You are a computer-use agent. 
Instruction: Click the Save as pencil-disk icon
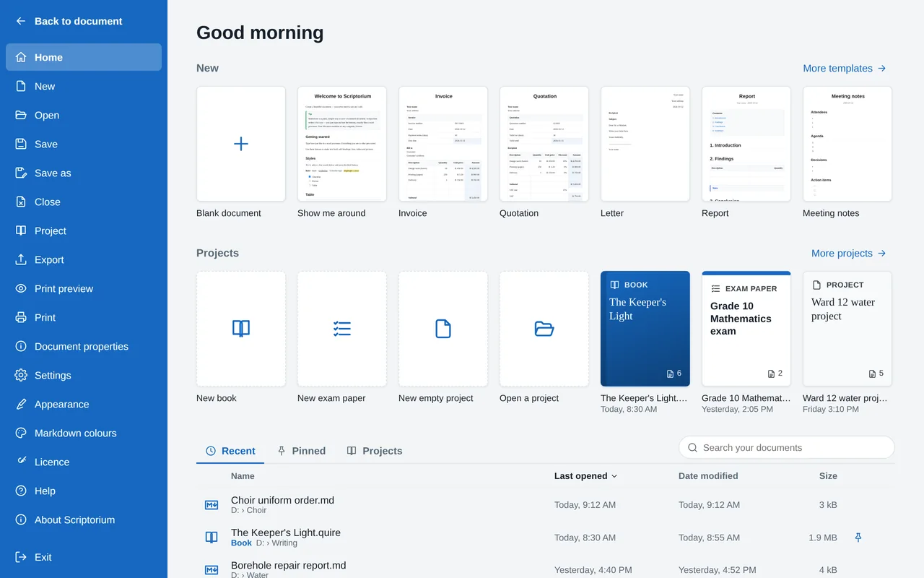point(21,173)
